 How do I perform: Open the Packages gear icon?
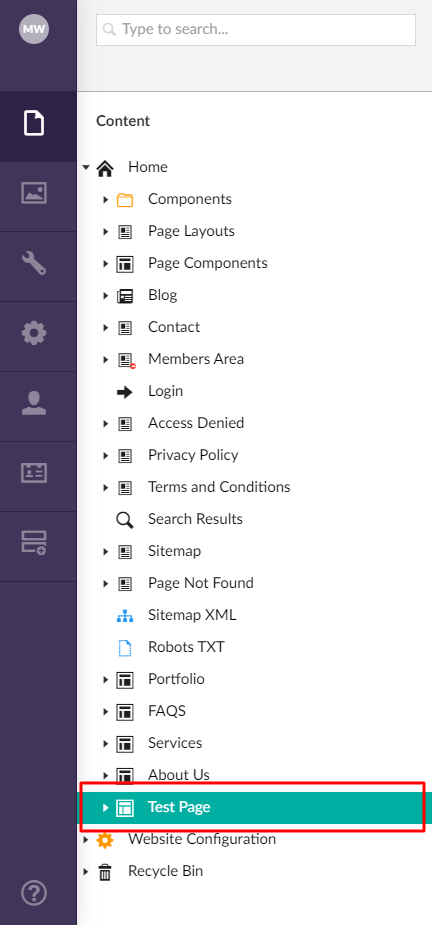pyautogui.click(x=34, y=334)
